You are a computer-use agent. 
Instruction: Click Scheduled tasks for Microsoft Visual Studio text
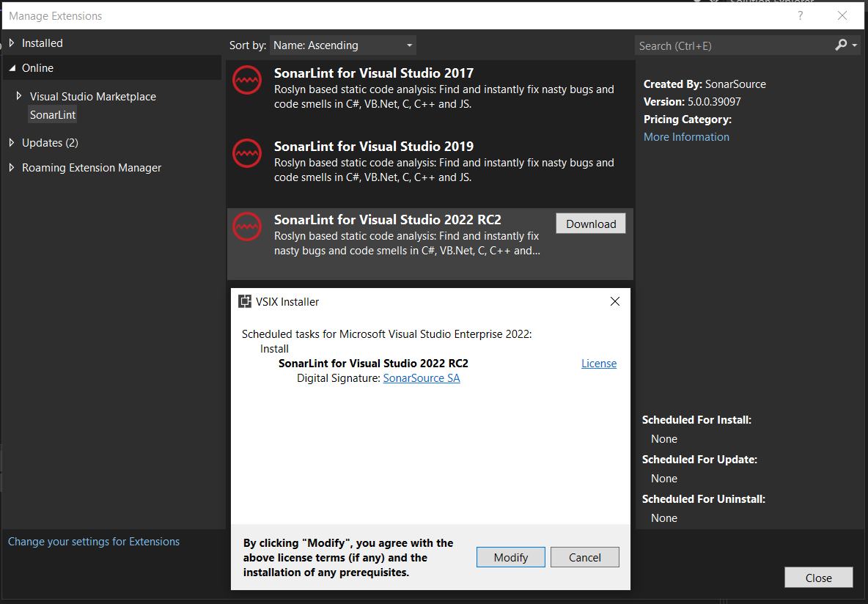[387, 334]
